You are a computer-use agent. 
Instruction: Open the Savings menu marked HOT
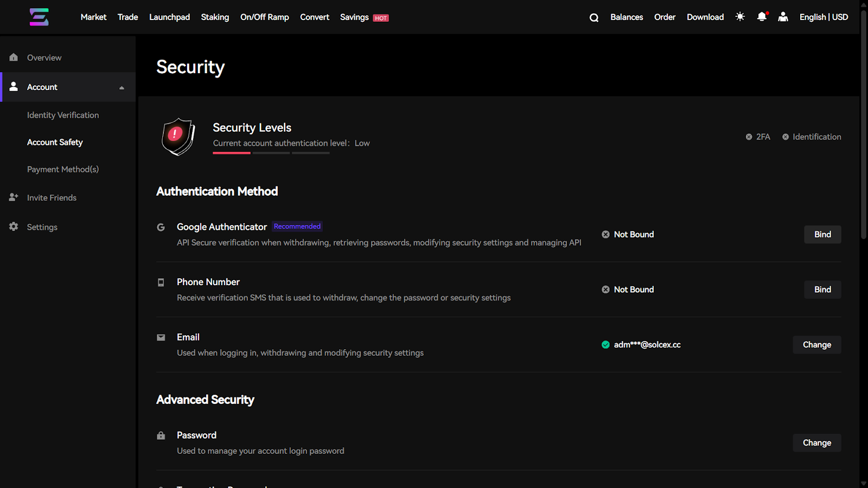363,17
